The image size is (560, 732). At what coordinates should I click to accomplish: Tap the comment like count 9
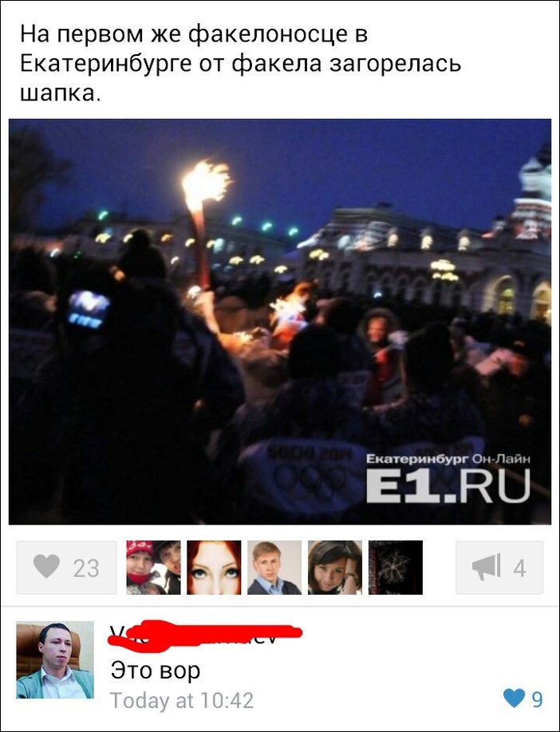537,700
